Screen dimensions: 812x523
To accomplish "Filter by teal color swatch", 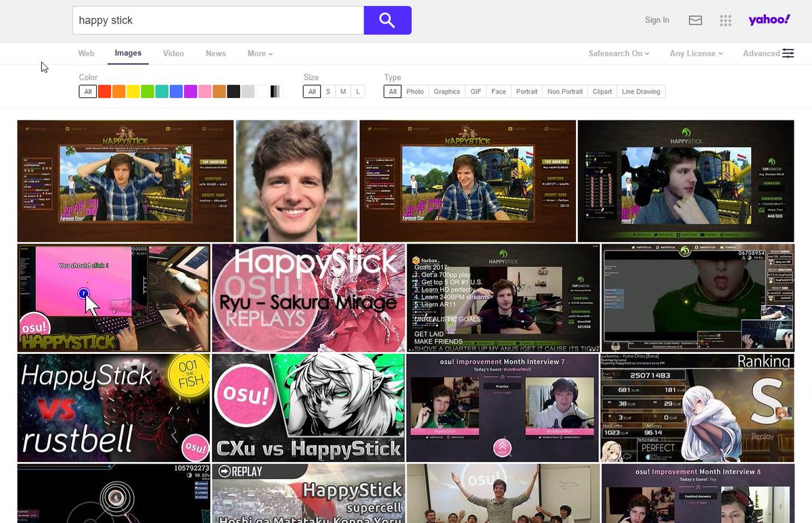I will (162, 91).
